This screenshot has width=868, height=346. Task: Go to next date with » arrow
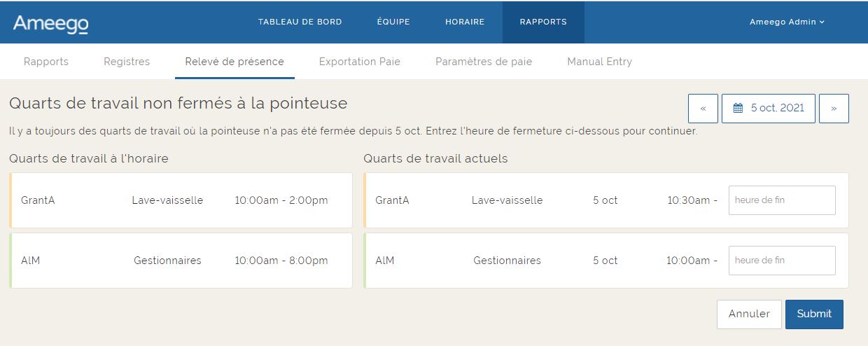click(834, 109)
